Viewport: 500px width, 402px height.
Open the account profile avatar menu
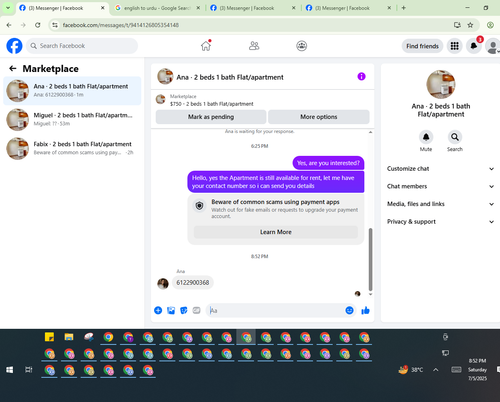[493, 46]
